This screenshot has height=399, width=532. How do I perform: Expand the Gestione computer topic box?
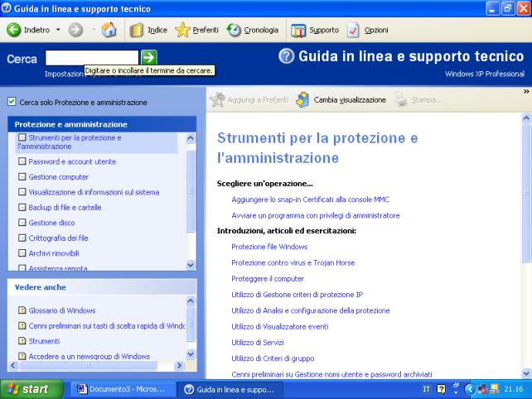tap(22, 176)
